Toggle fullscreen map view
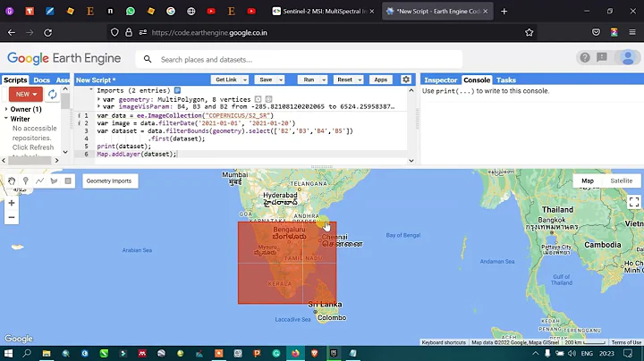644x361 pixels. (x=634, y=202)
